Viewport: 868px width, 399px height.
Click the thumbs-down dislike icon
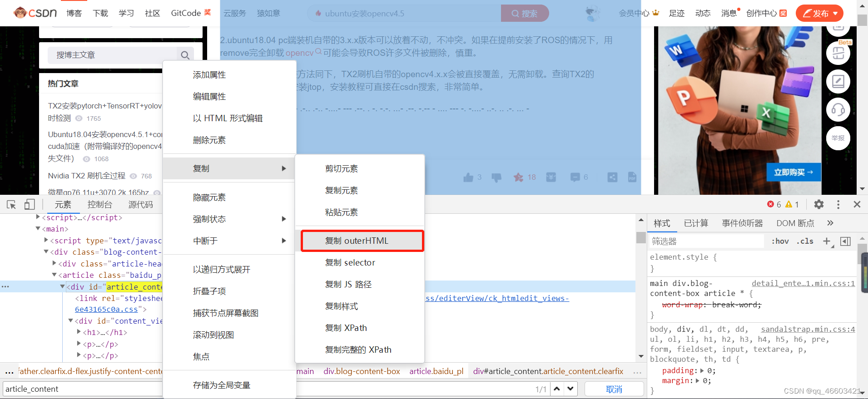(x=496, y=177)
